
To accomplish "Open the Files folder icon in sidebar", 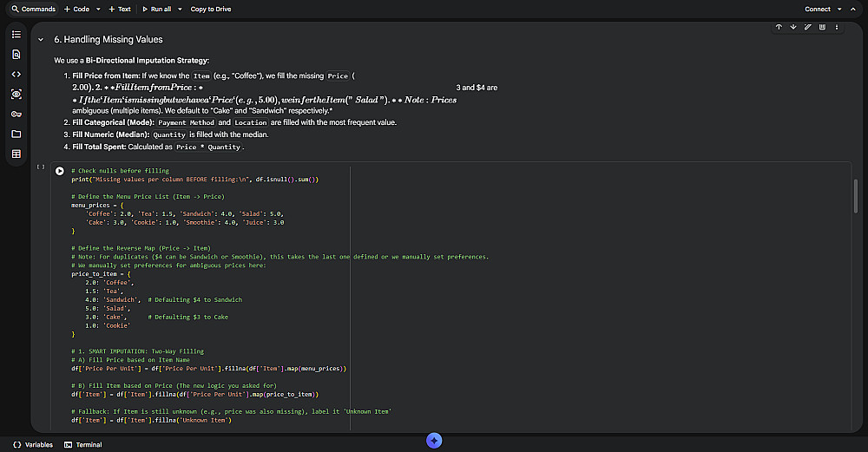I will [x=16, y=134].
